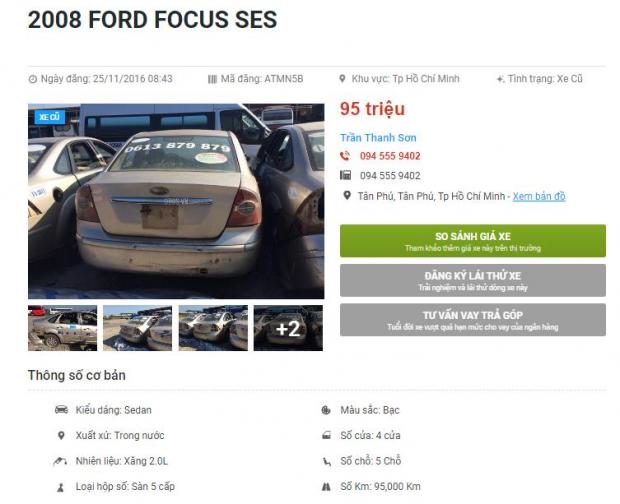The width and height of the screenshot is (620, 504).
Task: Click the barcode icon beside Mã đăng
Action: pyautogui.click(x=212, y=79)
